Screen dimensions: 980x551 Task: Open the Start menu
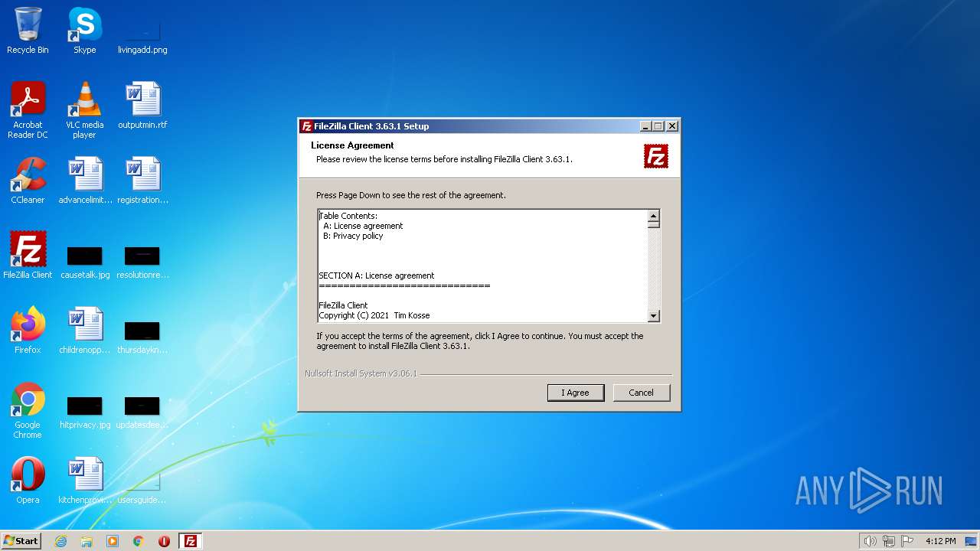[21, 541]
